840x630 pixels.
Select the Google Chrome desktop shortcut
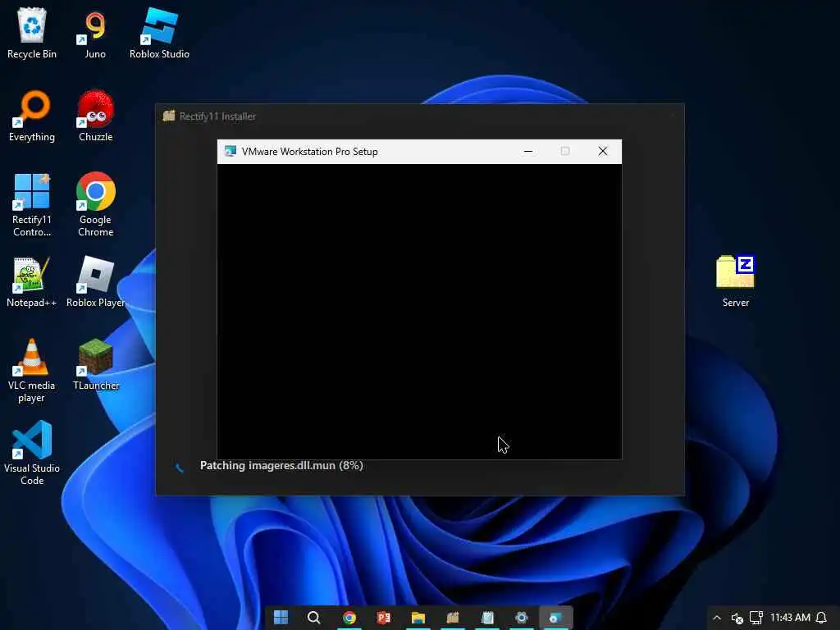click(95, 204)
